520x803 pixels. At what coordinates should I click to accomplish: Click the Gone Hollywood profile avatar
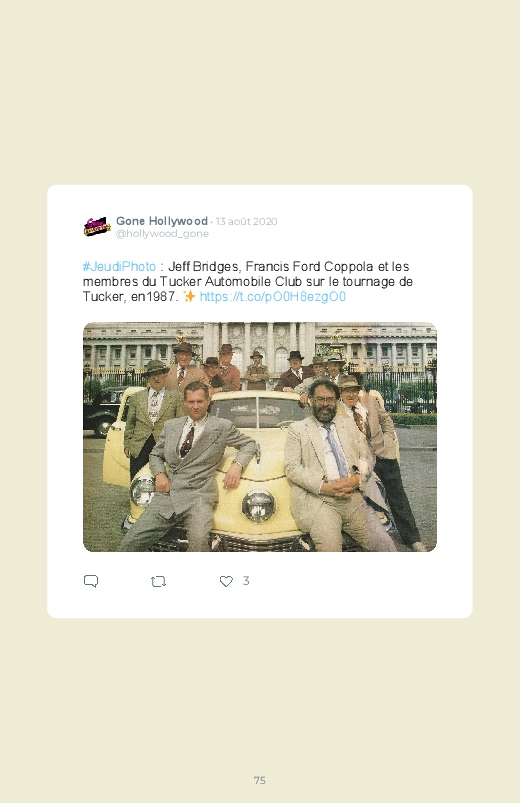[x=97, y=226]
